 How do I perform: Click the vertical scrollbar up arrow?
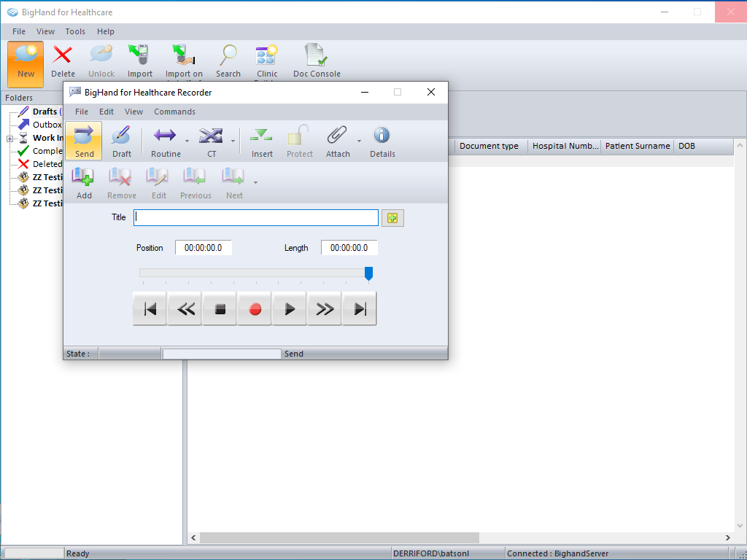[740, 145]
